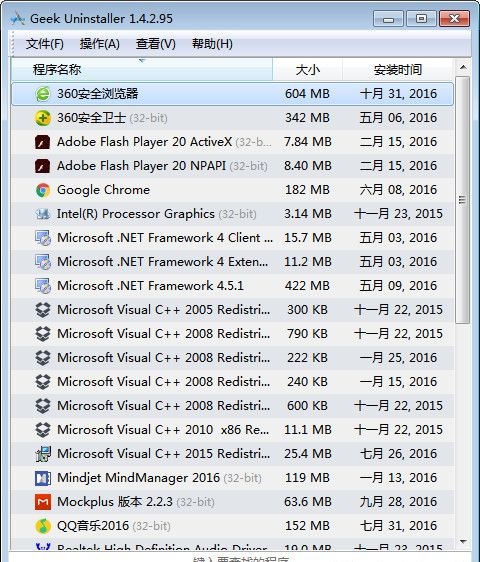Sort list by 程序名称 column header

(142, 70)
